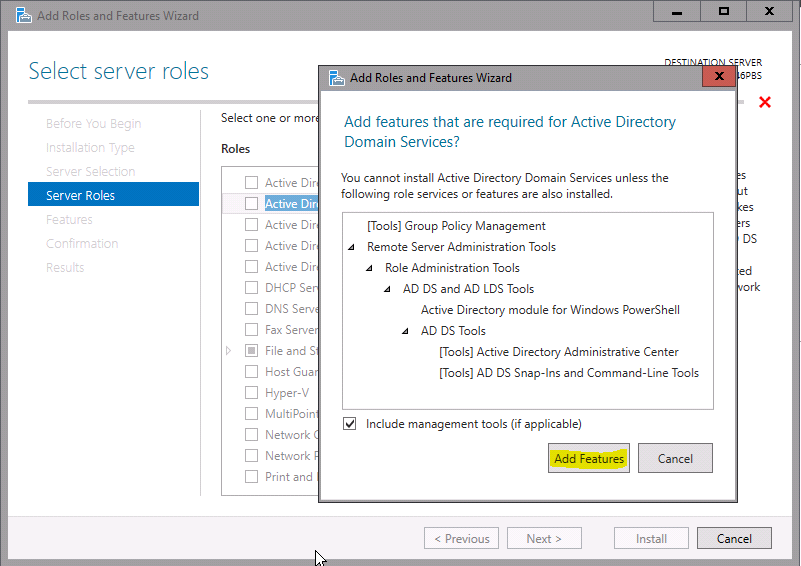
Task: Go to Installation Type step
Action: [x=90, y=148]
